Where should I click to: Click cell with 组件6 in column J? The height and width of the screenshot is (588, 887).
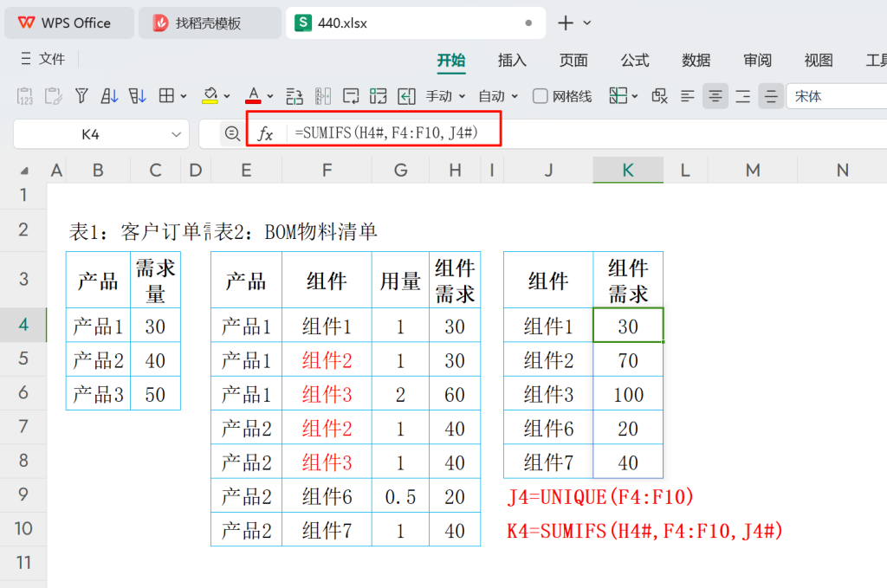coord(548,428)
